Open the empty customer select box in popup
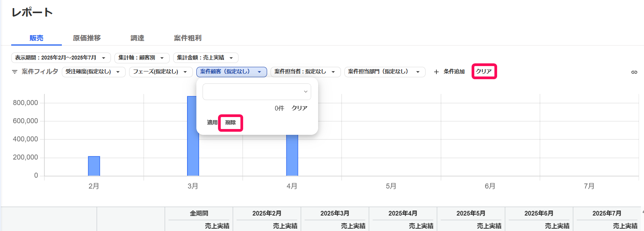The width and height of the screenshot is (644, 231). tap(257, 92)
